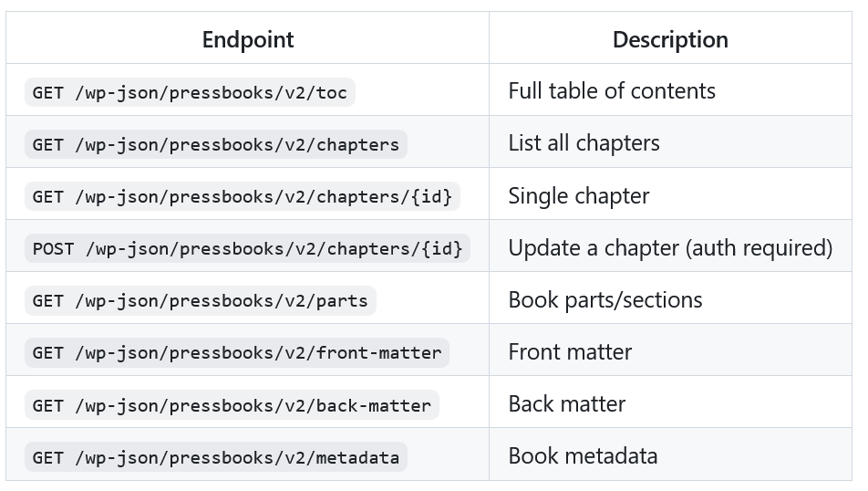The height and width of the screenshot is (491, 868).
Task: Click the 'Book parts/sections' description
Action: click(x=605, y=300)
